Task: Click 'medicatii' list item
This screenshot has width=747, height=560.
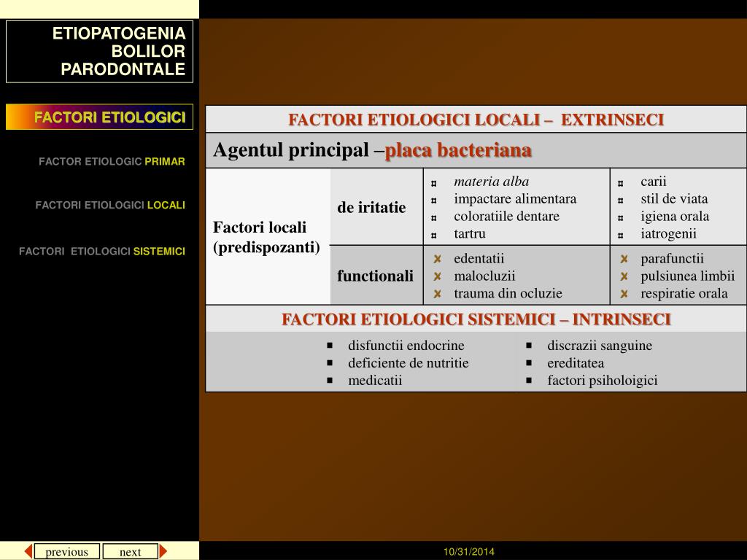Action: click(375, 381)
